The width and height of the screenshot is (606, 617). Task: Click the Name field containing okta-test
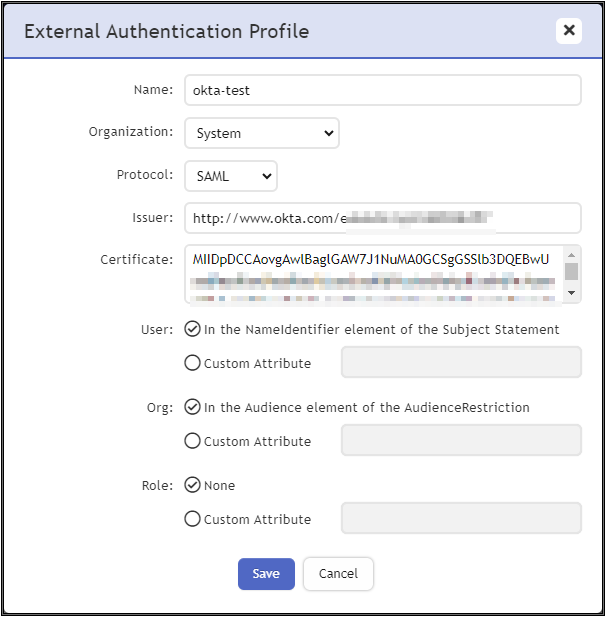pyautogui.click(x=382, y=90)
